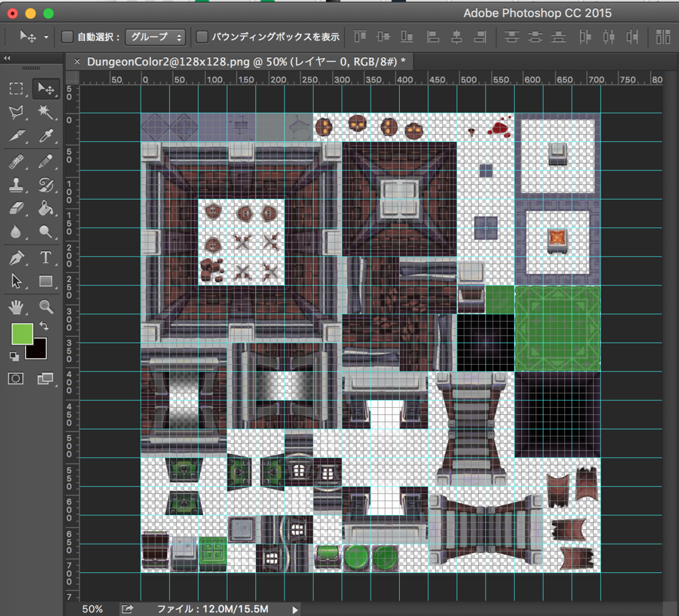Select the Rectangle shape tool
Screen dimensions: 679x616
[x=46, y=281]
